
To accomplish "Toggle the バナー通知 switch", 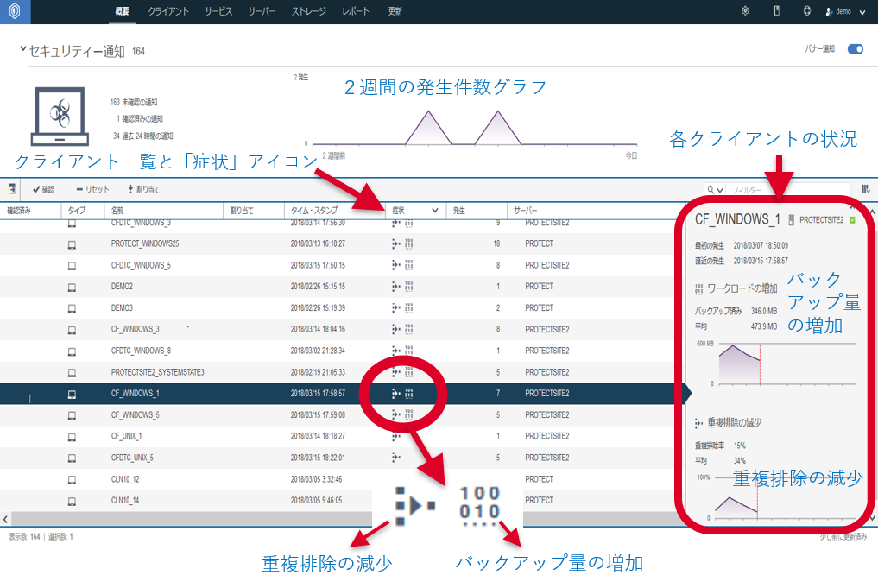I will [855, 49].
